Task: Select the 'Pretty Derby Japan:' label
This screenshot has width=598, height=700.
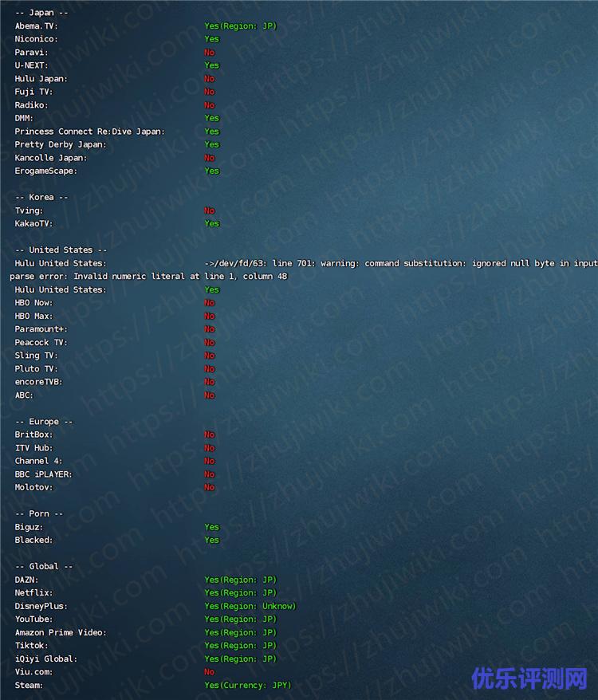Action: pos(61,144)
